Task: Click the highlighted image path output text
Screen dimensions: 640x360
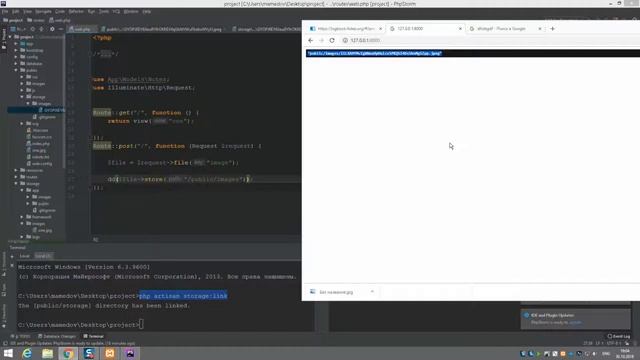Action: (374, 53)
